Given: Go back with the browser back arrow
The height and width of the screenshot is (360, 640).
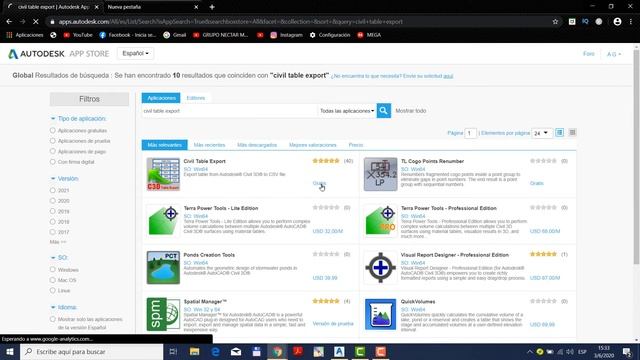Looking at the screenshot, I should pos(9,22).
